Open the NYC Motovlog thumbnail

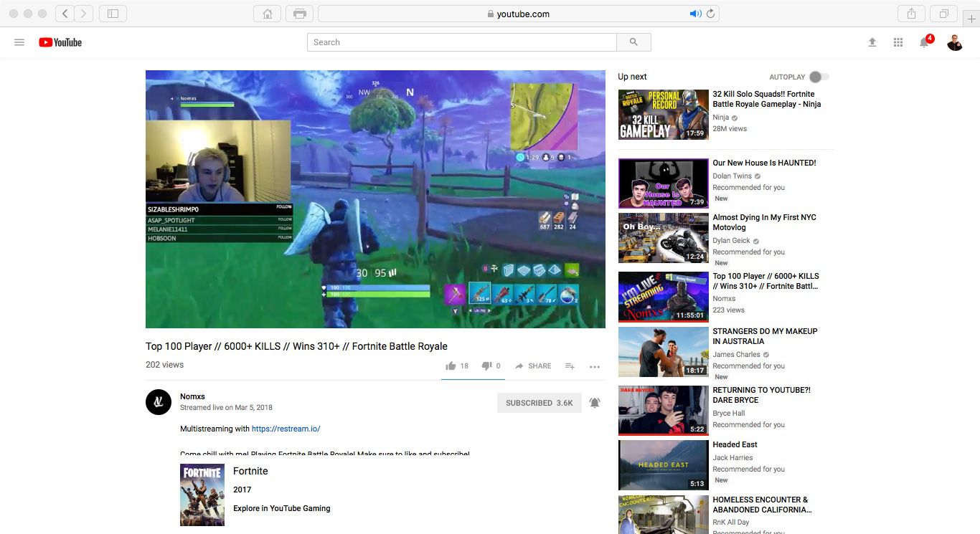[x=664, y=238]
